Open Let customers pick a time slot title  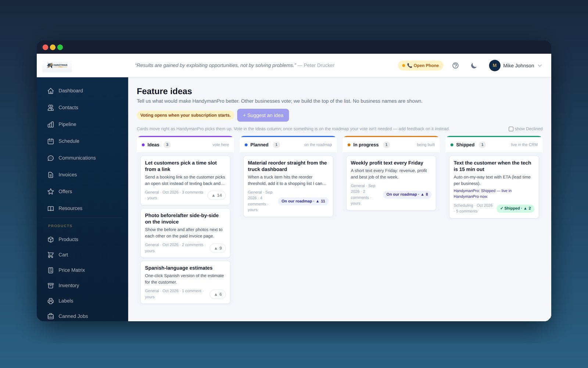point(181,166)
